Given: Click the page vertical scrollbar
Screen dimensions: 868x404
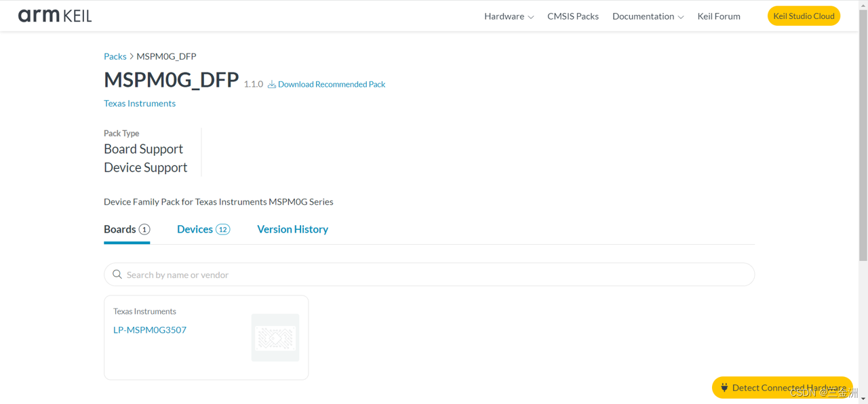Looking at the screenshot, I should 863,136.
